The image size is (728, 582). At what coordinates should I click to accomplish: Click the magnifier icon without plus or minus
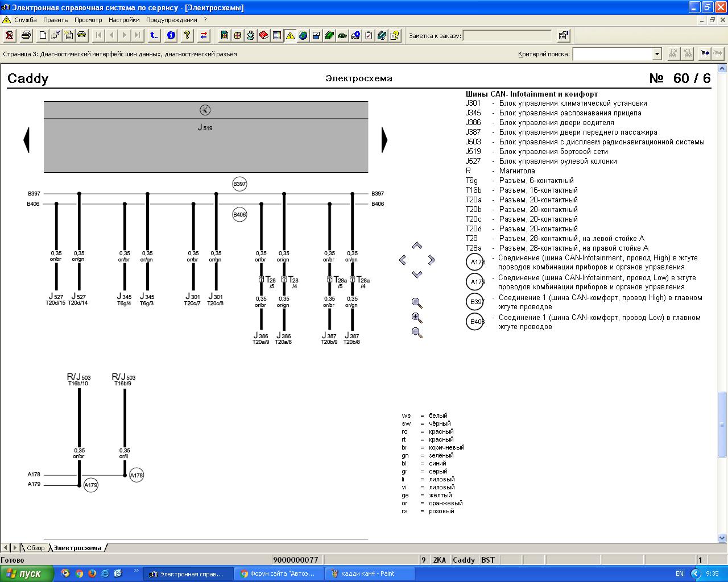click(x=417, y=303)
